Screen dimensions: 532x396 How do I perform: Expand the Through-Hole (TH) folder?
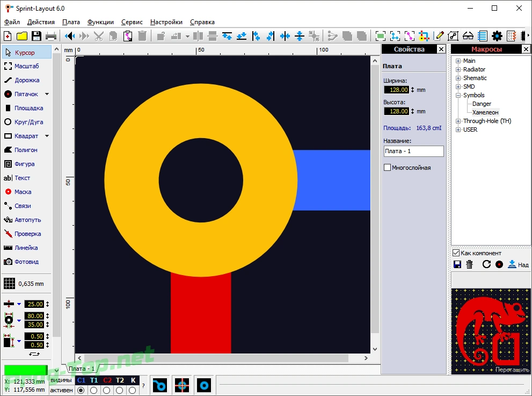click(458, 121)
